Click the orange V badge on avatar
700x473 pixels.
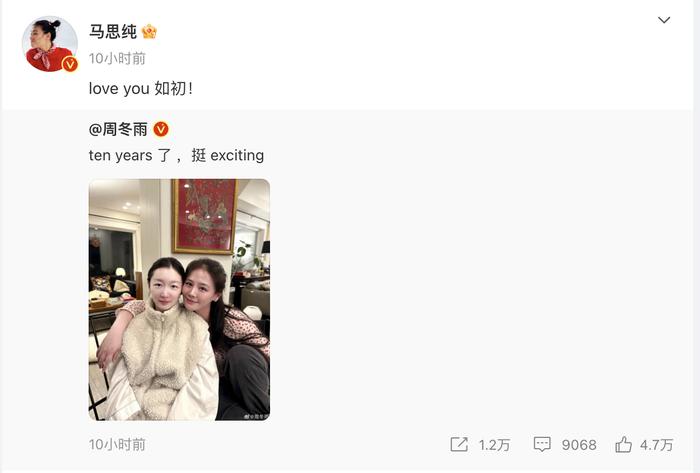70,64
